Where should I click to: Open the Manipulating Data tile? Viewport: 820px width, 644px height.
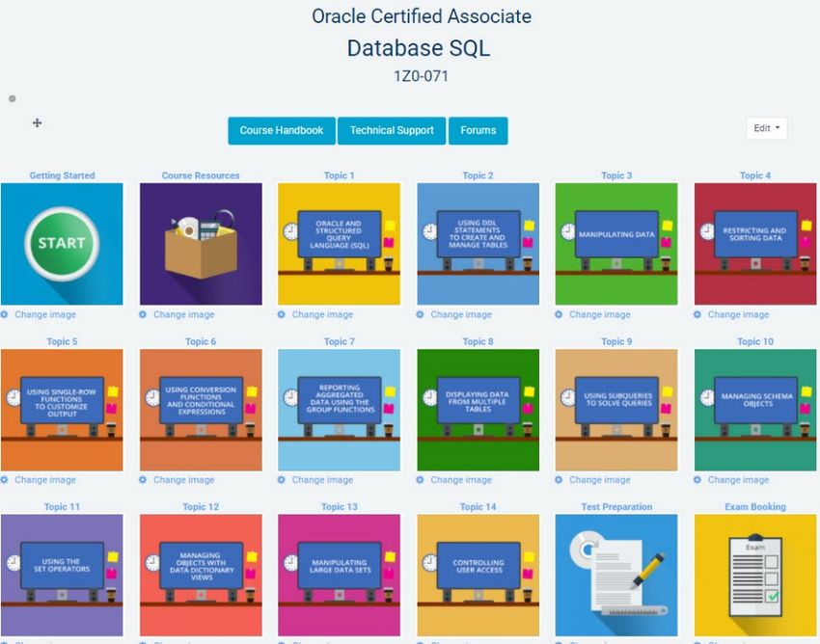point(616,244)
